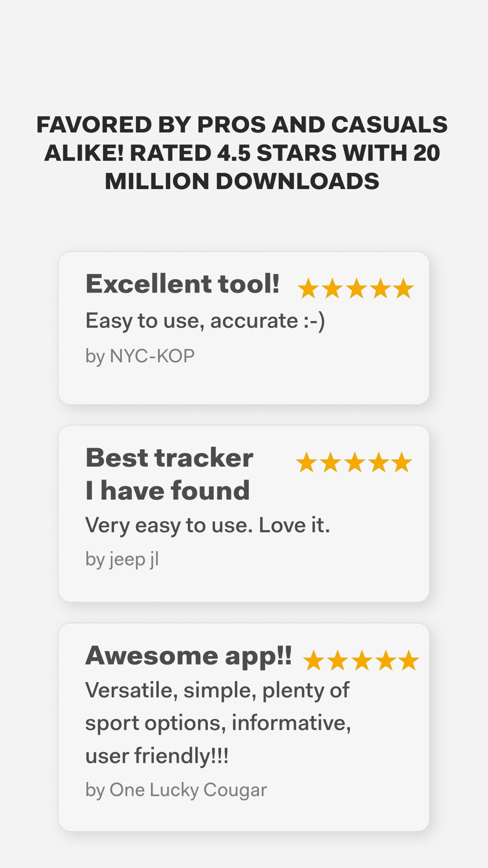Click the second star on the Awesome app review
Screen dimensions: 488x868
[x=338, y=661]
